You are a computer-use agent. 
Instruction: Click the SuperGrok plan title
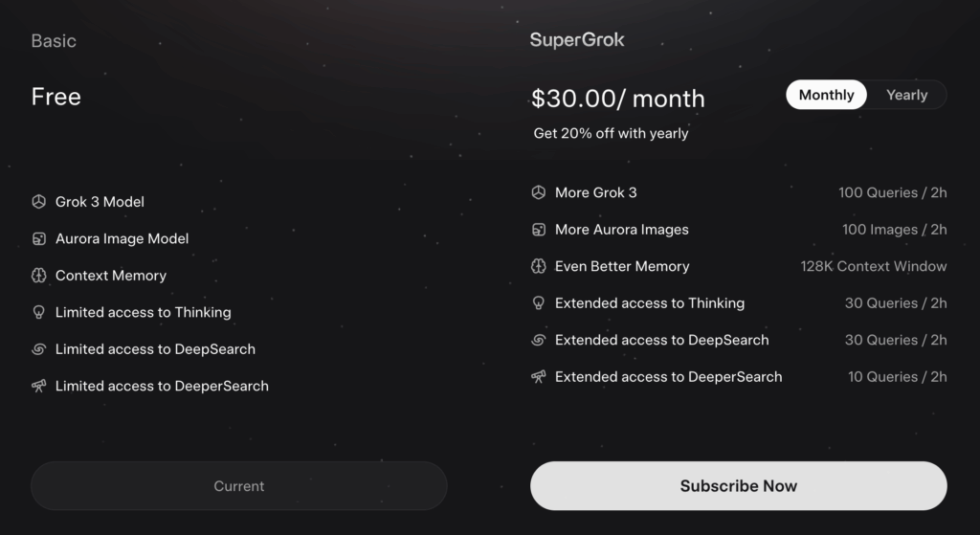[577, 40]
